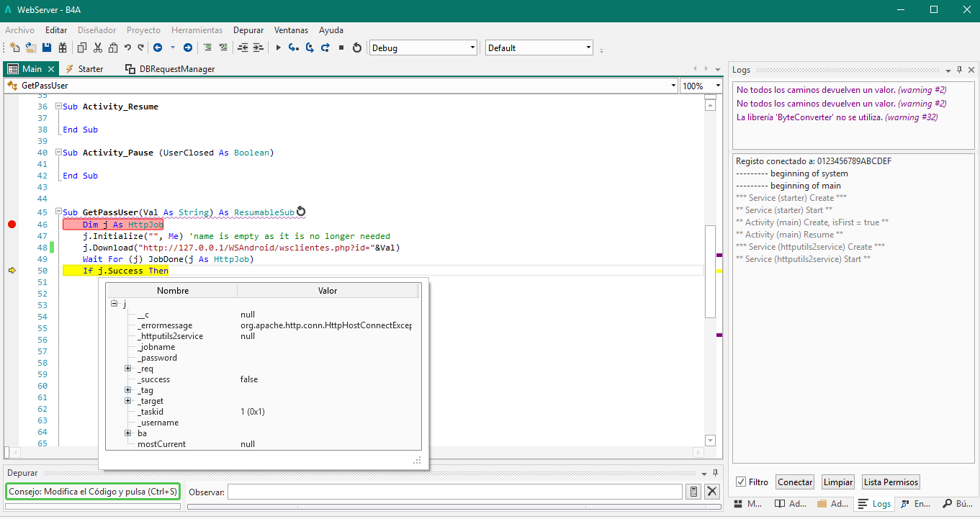Click the ByteConverter warning #32 log line
The image size is (980, 519).
837,117
